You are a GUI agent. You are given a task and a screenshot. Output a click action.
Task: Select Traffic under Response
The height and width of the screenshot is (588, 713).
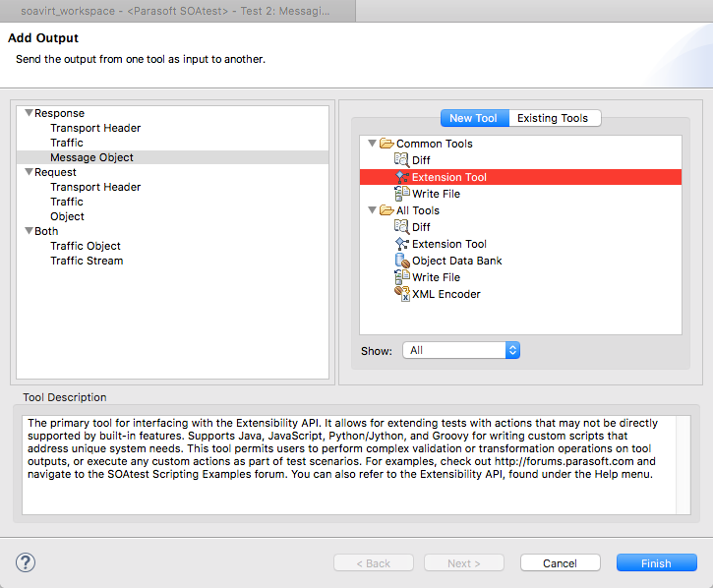[x=67, y=143]
